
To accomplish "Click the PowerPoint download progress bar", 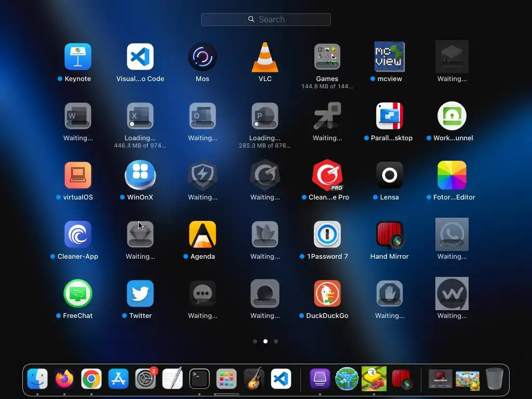I will click(x=265, y=124).
